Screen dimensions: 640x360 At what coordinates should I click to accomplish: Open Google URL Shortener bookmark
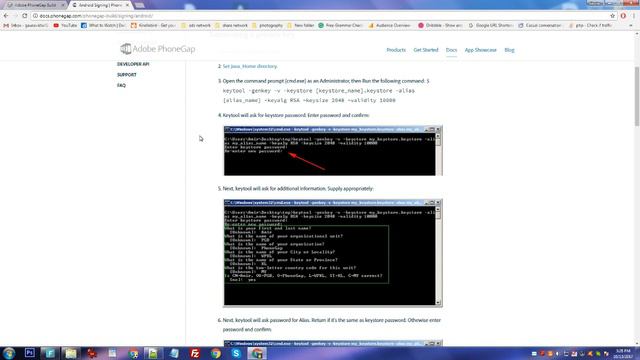(x=490, y=25)
